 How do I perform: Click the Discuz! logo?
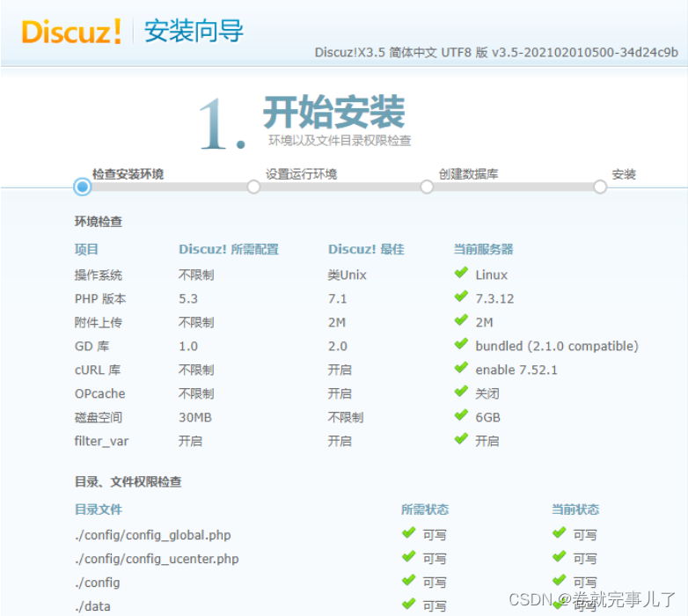pyautogui.click(x=71, y=32)
